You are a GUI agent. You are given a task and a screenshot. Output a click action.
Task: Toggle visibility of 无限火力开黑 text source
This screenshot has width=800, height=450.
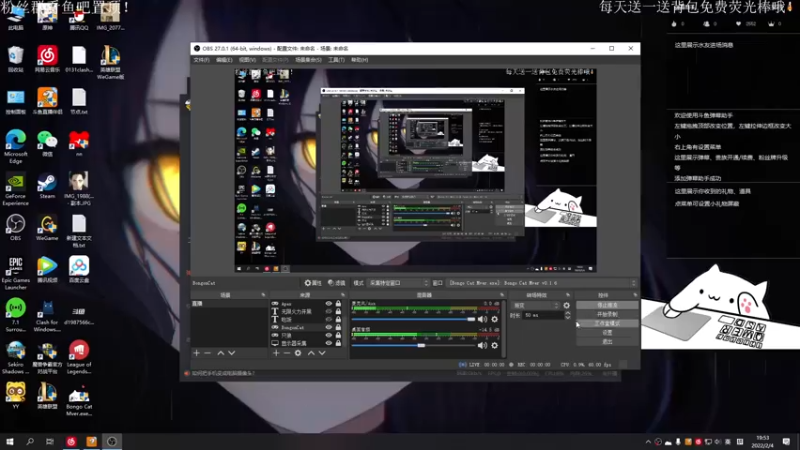329,311
